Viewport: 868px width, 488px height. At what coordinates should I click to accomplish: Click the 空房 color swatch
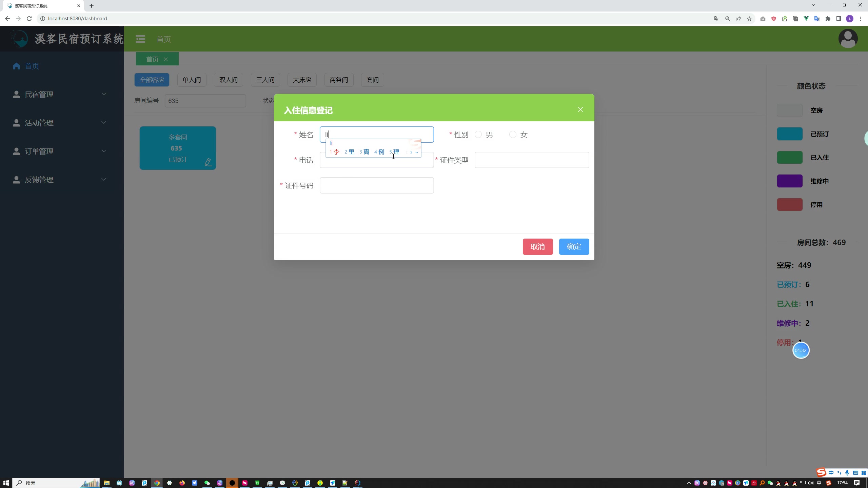(x=790, y=110)
